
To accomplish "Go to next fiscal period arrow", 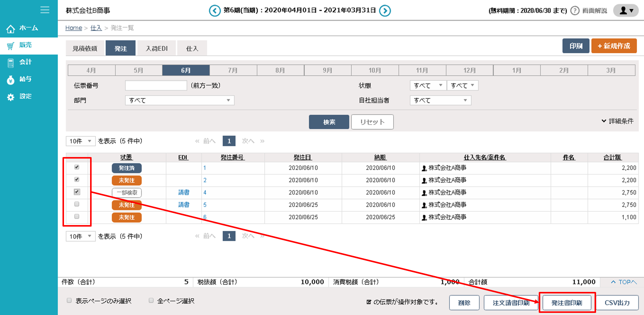I will tap(385, 11).
